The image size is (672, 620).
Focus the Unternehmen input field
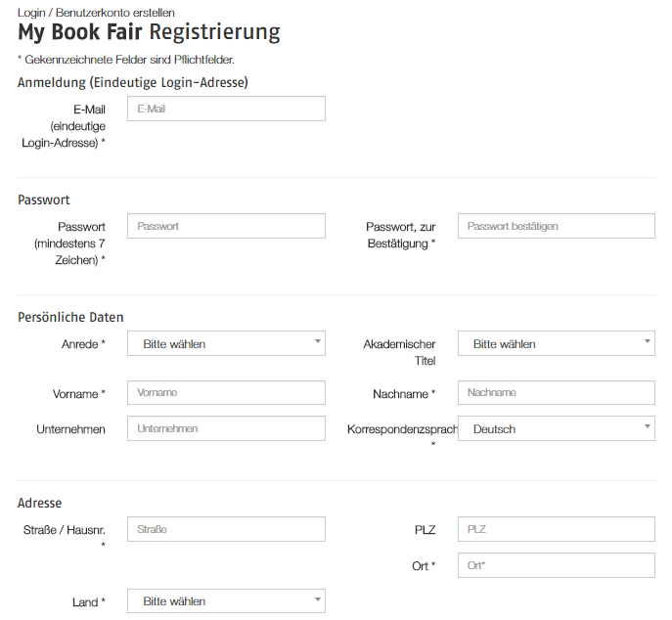pos(226,429)
